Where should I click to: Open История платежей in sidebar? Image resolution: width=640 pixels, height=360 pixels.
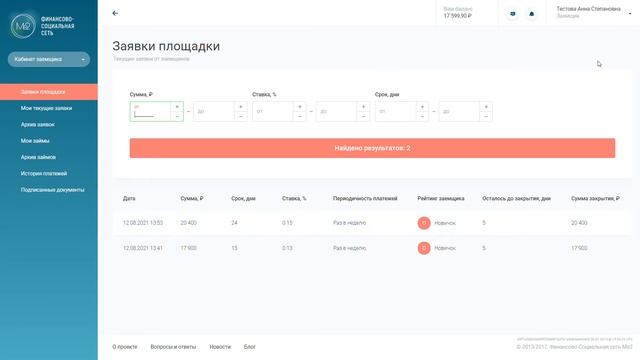pos(44,173)
